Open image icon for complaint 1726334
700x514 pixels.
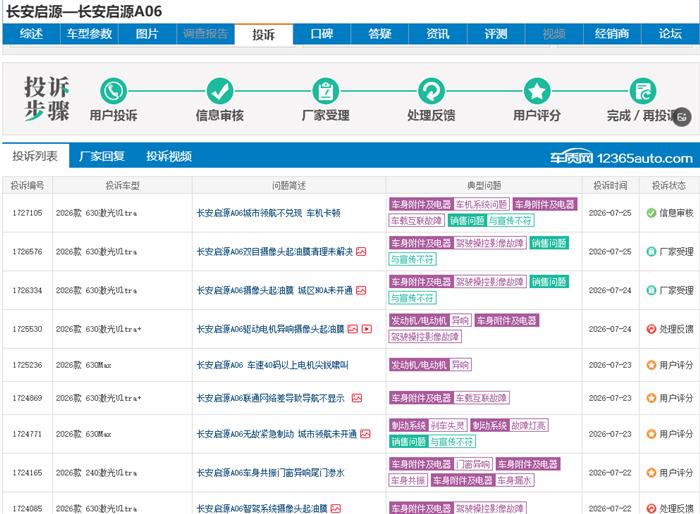tap(361, 291)
